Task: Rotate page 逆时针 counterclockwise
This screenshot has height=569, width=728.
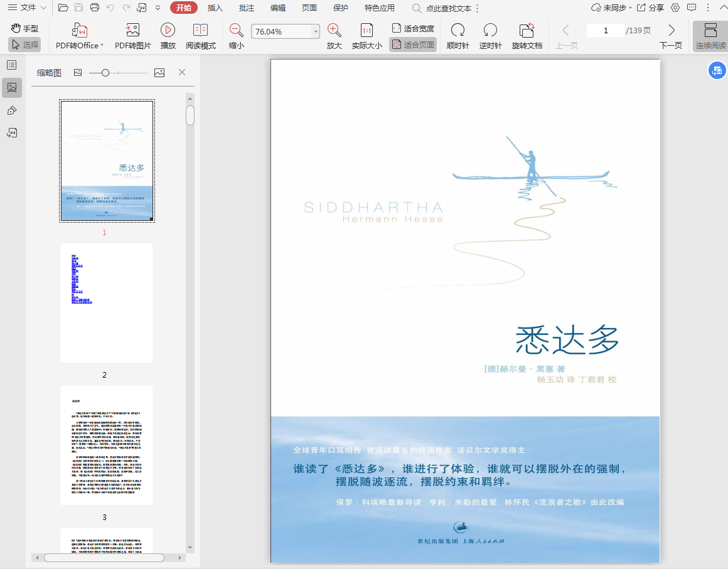Action: [490, 36]
